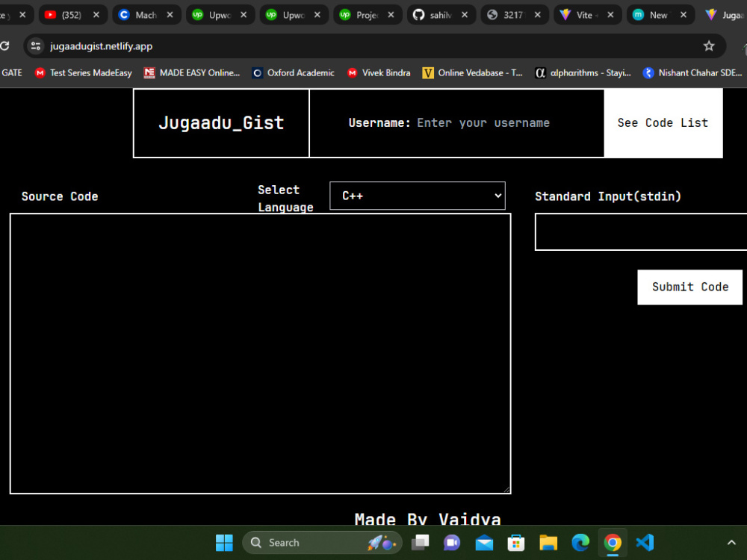
Task: Close the YouTube (352) tab
Action: pyautogui.click(x=96, y=15)
